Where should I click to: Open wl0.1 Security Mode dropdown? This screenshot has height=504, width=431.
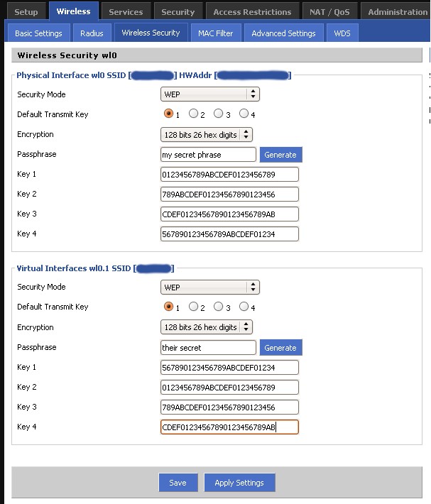tap(210, 287)
